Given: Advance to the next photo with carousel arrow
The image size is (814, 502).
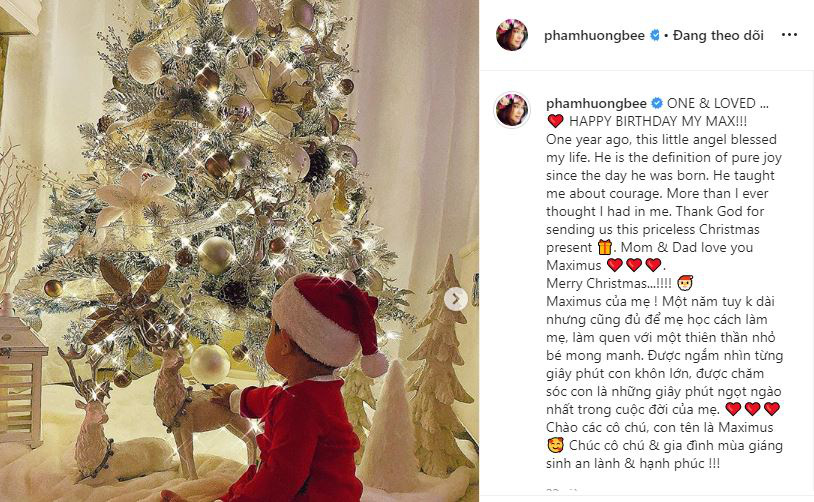Looking at the screenshot, I should point(456,299).
